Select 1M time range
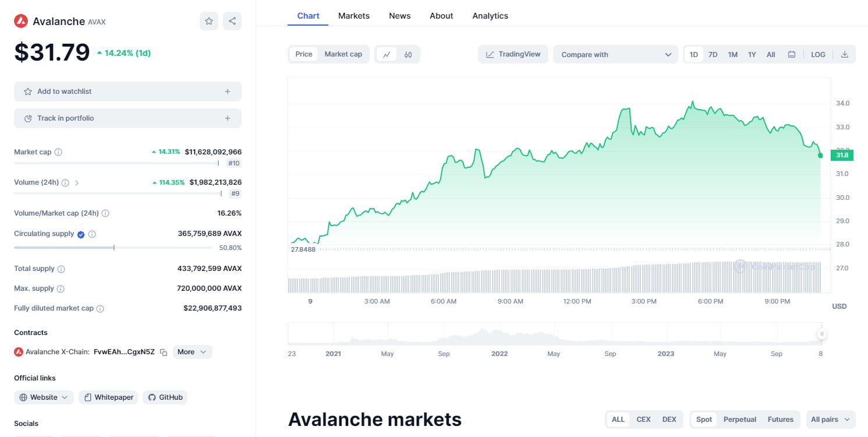This screenshot has height=437, width=868. [732, 54]
